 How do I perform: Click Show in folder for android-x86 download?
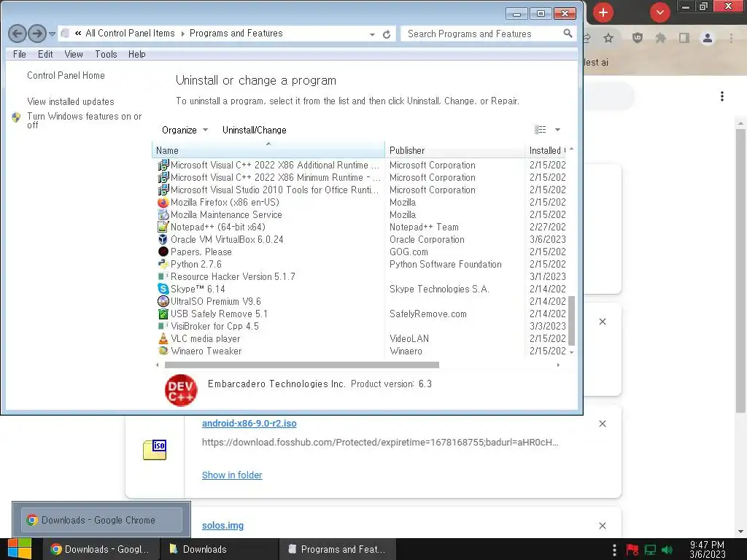tap(232, 475)
